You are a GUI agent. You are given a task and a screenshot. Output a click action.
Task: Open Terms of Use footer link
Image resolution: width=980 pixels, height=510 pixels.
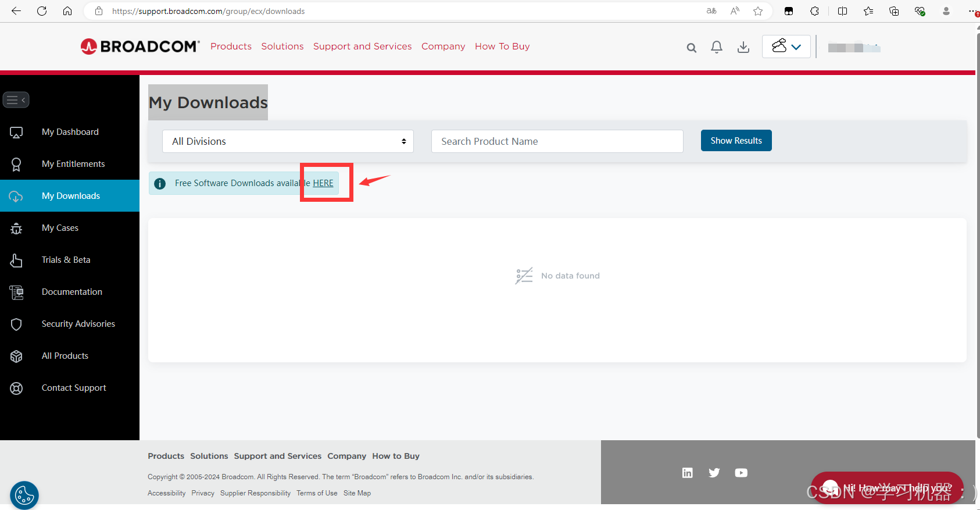tap(317, 493)
